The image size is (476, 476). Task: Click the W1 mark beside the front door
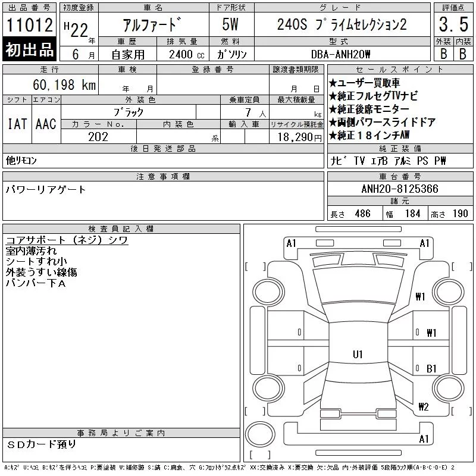(431, 333)
